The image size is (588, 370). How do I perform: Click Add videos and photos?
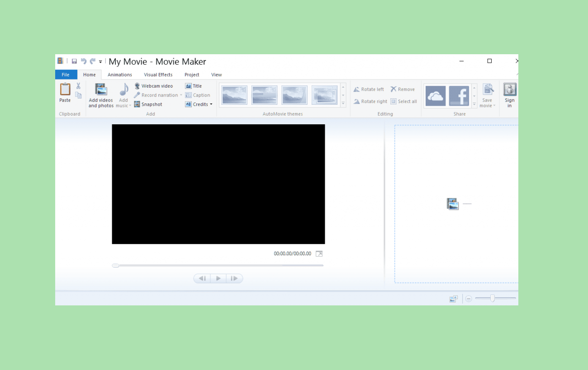pyautogui.click(x=101, y=95)
